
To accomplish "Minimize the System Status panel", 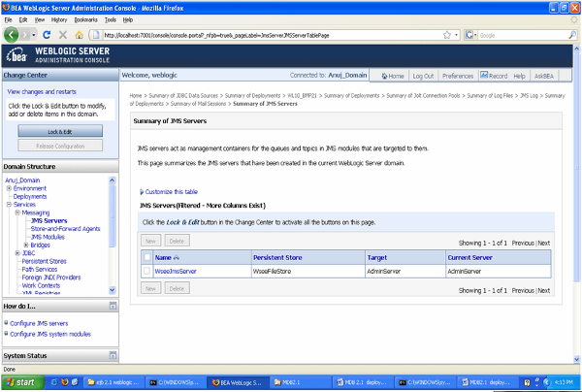I will tap(113, 355).
